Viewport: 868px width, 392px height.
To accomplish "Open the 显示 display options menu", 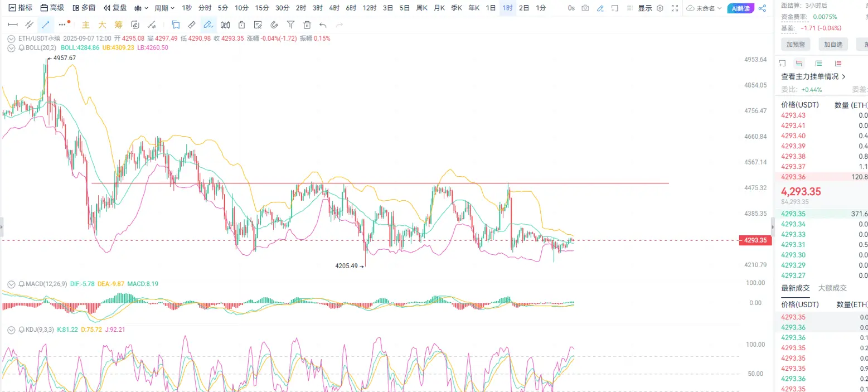I will tap(645, 8).
